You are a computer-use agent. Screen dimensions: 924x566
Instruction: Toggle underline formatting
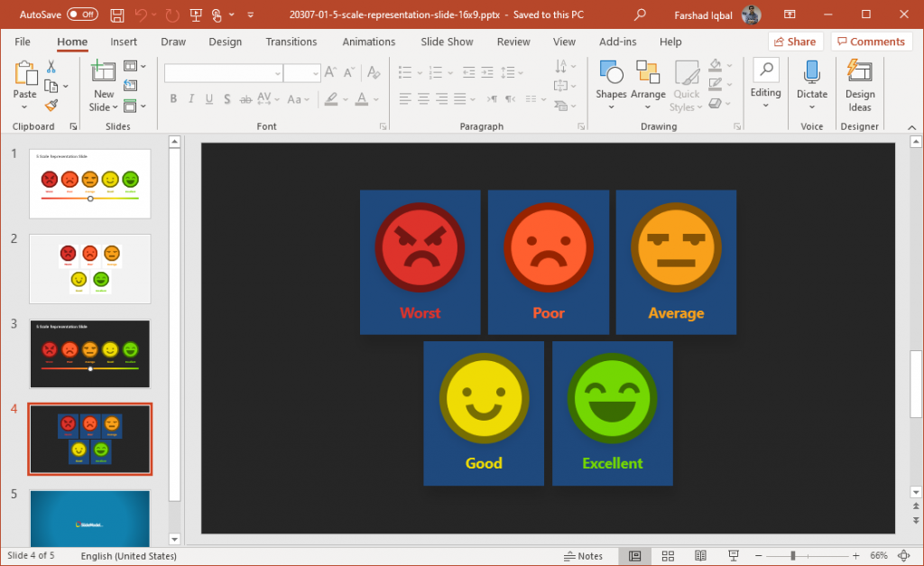(208, 99)
